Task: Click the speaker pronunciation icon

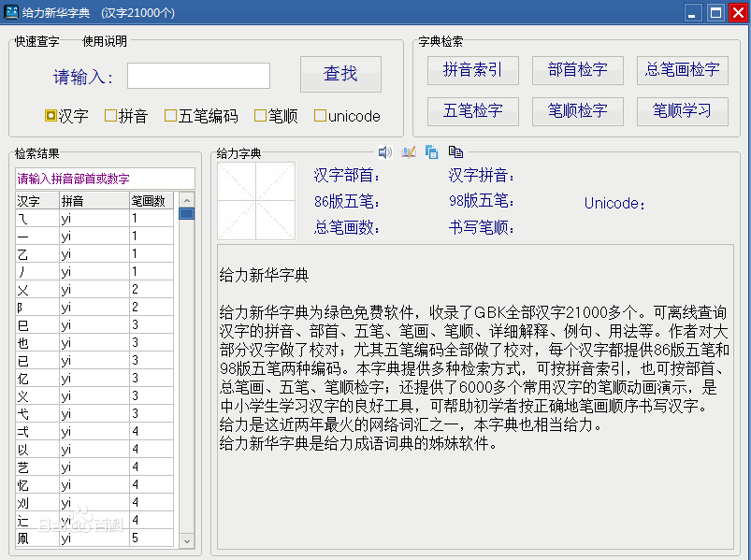Action: pyautogui.click(x=384, y=152)
